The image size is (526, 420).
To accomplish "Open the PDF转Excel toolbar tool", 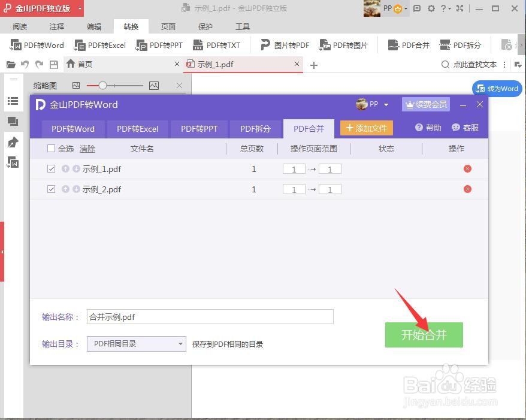I will tap(100, 45).
